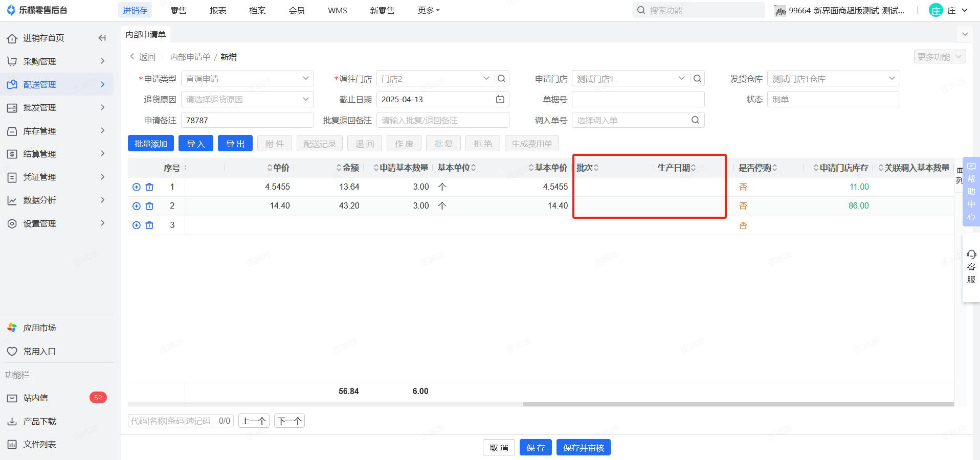
Task: Open the 发货仓库 dropdown
Action: point(833,79)
